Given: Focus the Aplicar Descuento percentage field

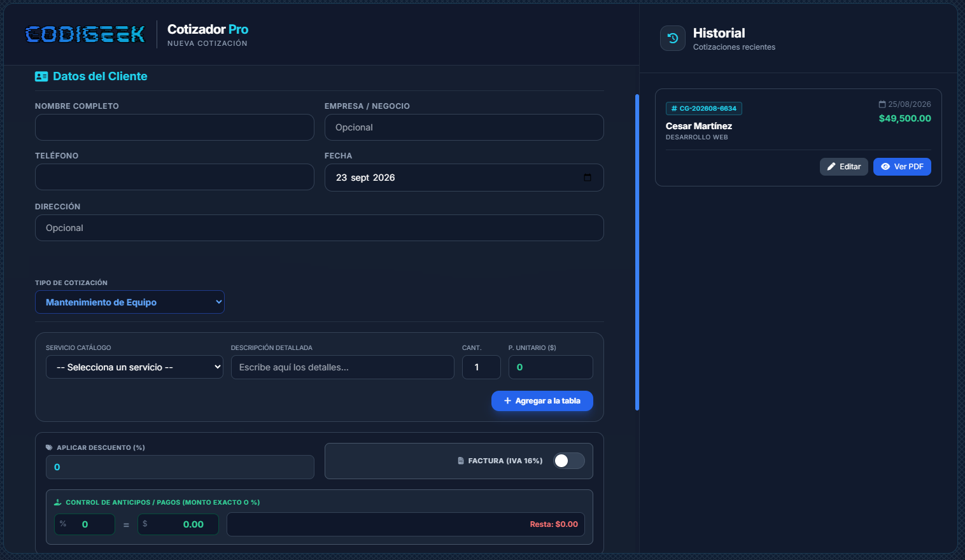Looking at the screenshot, I should pyautogui.click(x=180, y=467).
